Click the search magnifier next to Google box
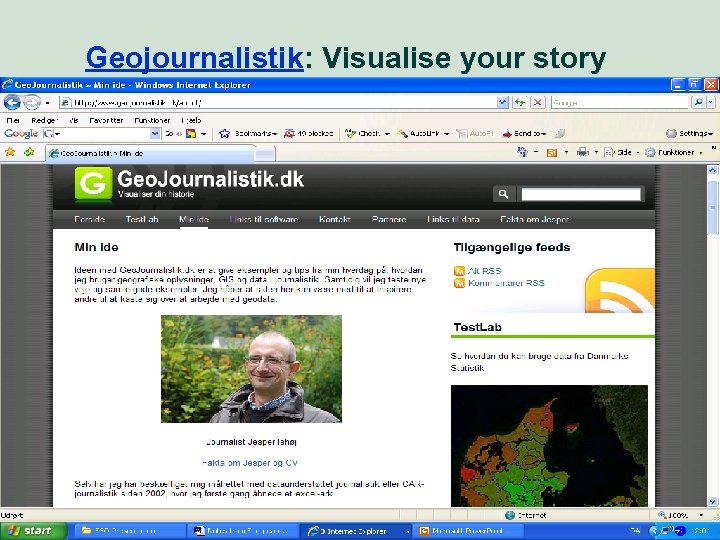The image size is (720, 540). (698, 102)
